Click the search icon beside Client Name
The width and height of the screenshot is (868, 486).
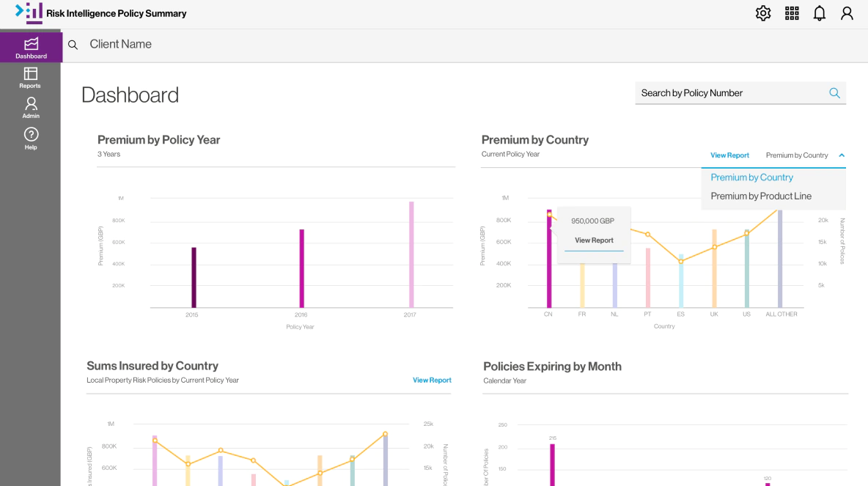pyautogui.click(x=73, y=45)
